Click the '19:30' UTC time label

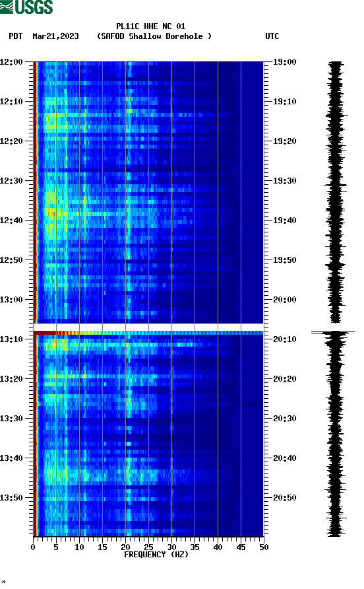(284, 181)
